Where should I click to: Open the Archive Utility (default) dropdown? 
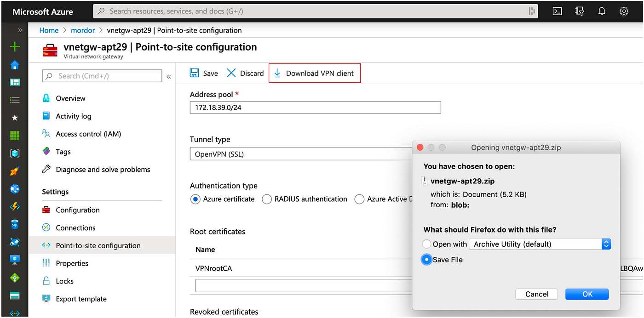tap(540, 244)
